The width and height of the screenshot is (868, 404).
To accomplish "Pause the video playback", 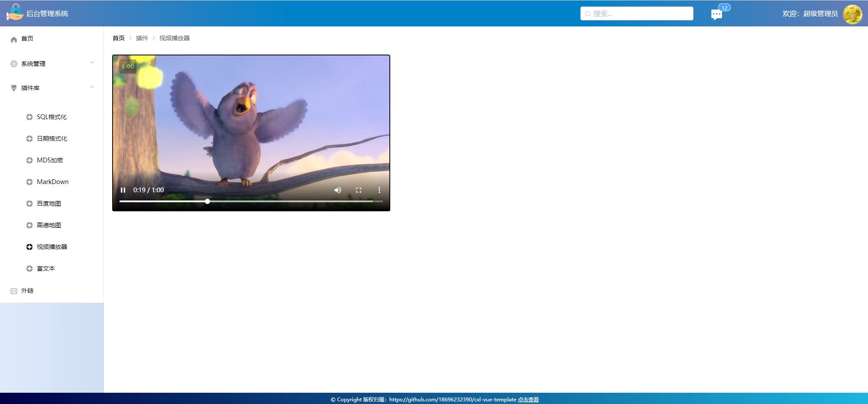I will (123, 190).
